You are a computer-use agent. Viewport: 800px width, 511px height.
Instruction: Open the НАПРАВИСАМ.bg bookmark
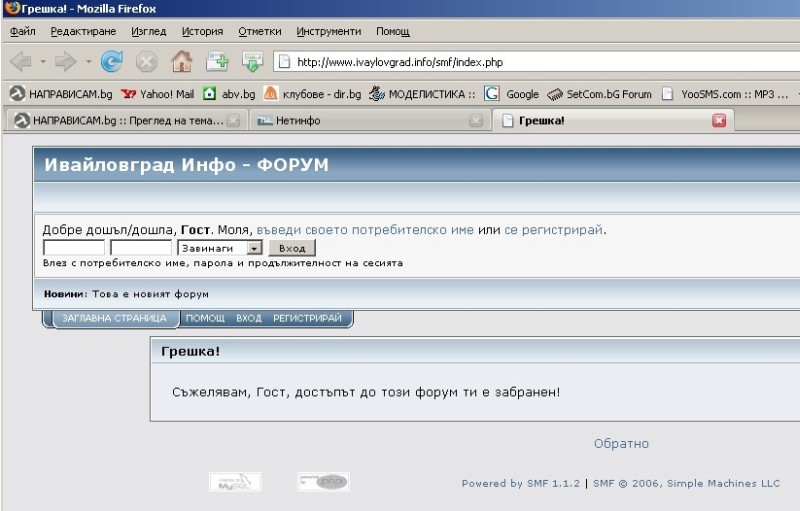tap(61, 94)
